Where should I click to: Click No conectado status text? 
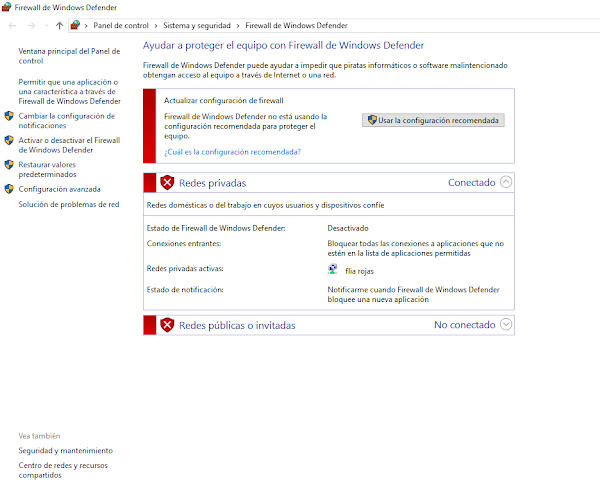coord(465,325)
